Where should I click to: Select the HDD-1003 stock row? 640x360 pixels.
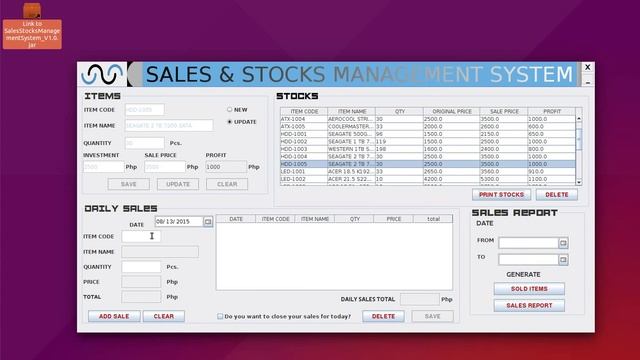[x=428, y=149]
